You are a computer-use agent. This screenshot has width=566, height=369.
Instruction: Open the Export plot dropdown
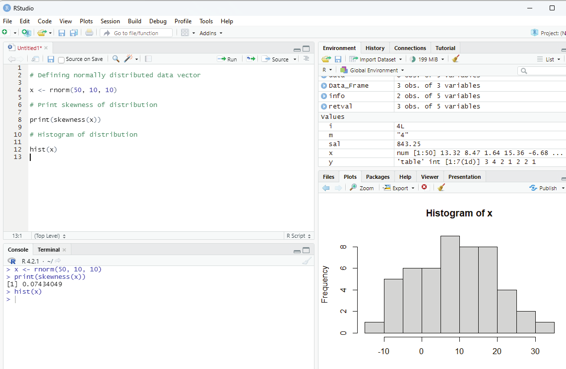[x=399, y=188]
